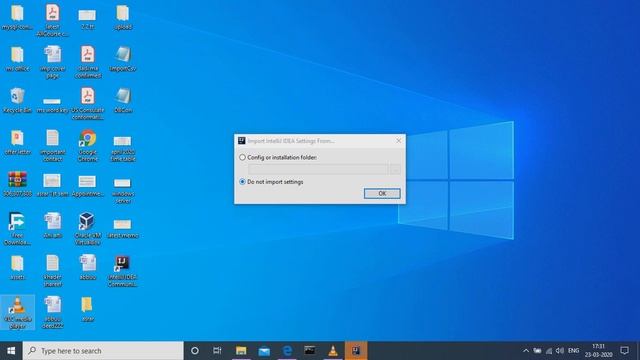Open the volume control in tray
Viewport: 640px width, 360px height.
[560, 351]
